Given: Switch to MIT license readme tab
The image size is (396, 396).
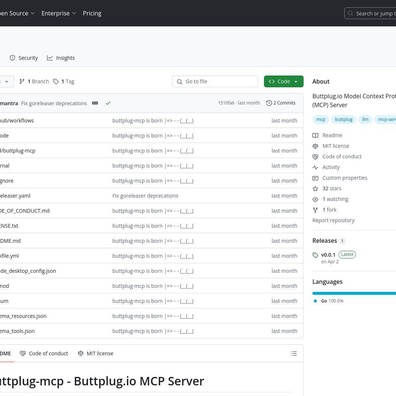Looking at the screenshot, I should pos(96,353).
